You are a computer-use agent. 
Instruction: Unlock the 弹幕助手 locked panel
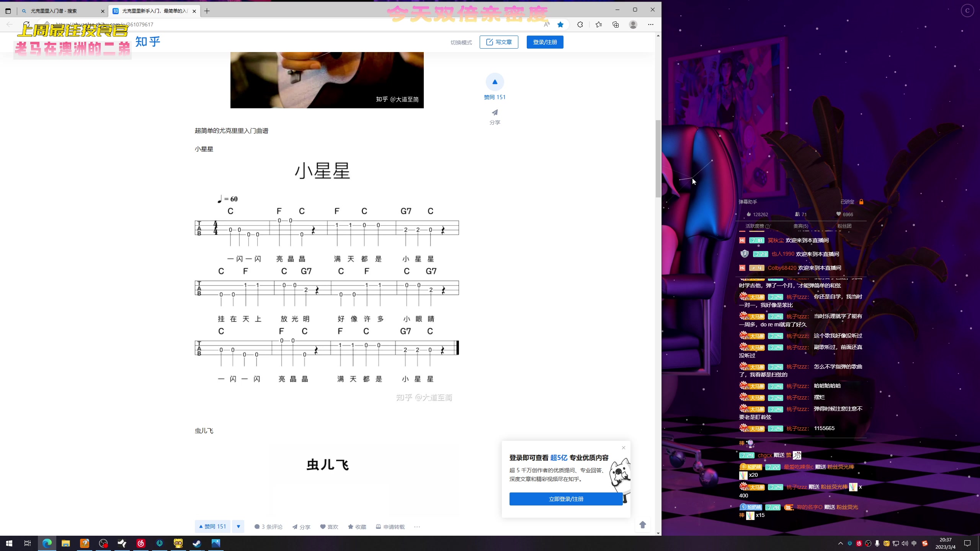pos(861,201)
